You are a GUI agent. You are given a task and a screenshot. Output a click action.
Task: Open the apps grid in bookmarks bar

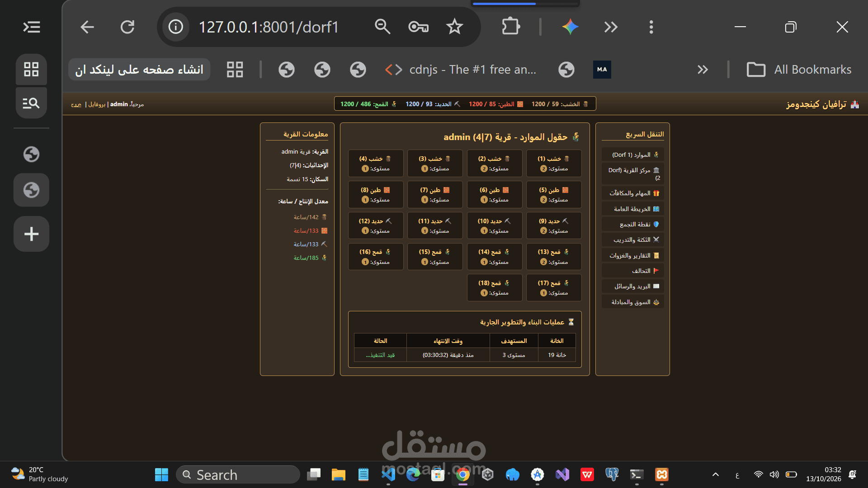click(x=235, y=70)
